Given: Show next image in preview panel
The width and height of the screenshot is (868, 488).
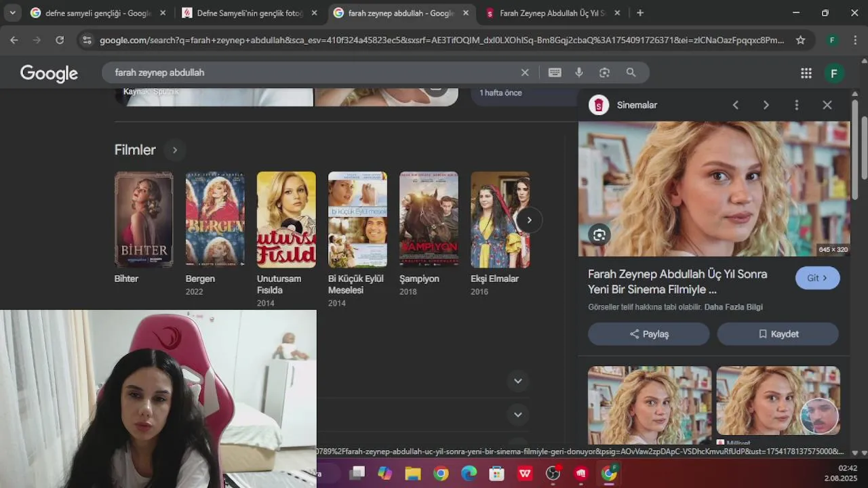Looking at the screenshot, I should coord(766,105).
